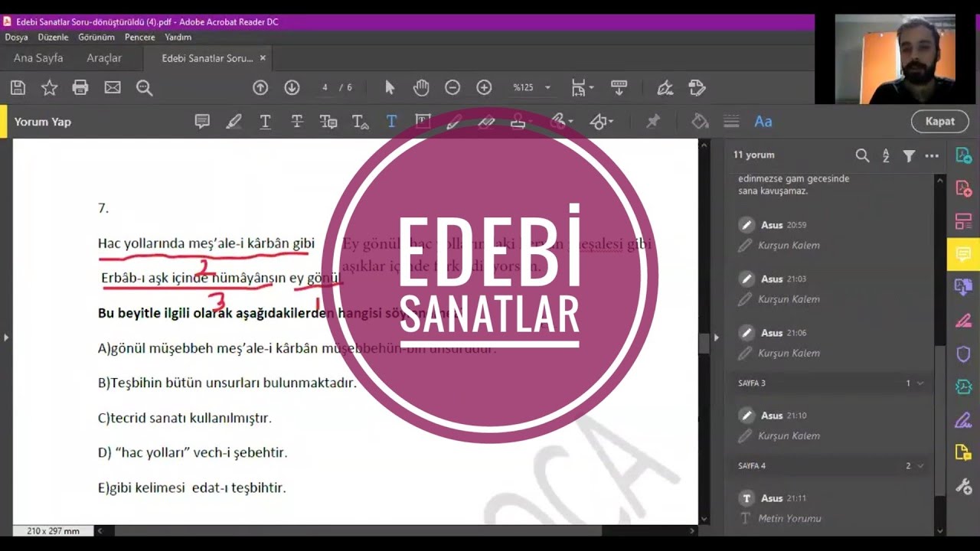Switch to the Ana Sayfa tab
980x551 pixels.
pyautogui.click(x=38, y=58)
